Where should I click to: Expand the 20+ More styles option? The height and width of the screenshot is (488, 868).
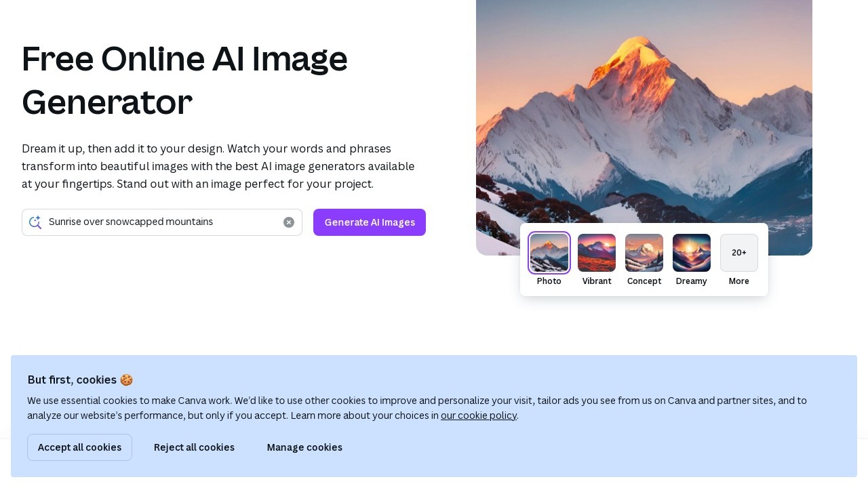[x=739, y=253]
